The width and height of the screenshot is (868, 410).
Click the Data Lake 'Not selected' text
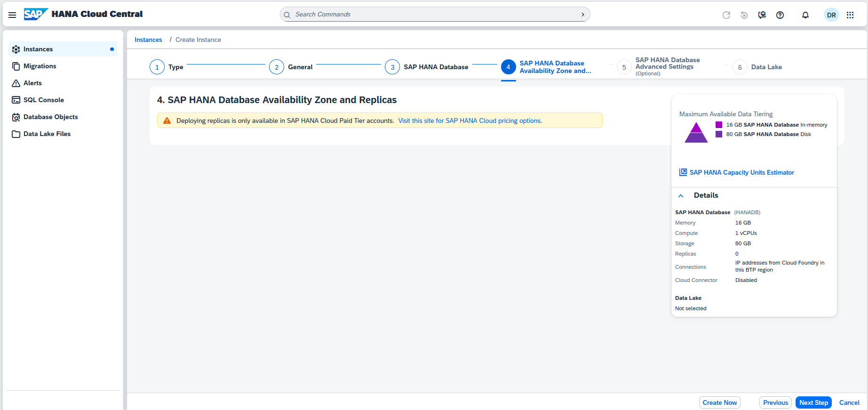pos(691,308)
